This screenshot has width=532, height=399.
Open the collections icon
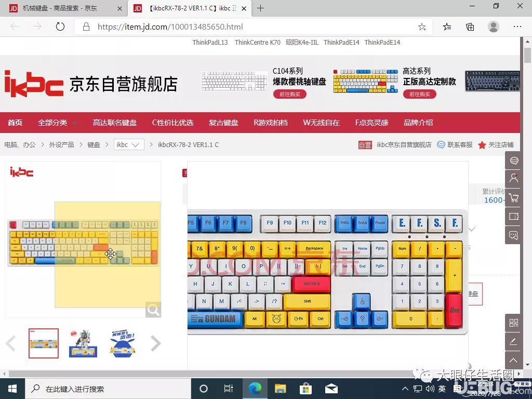[x=470, y=27]
